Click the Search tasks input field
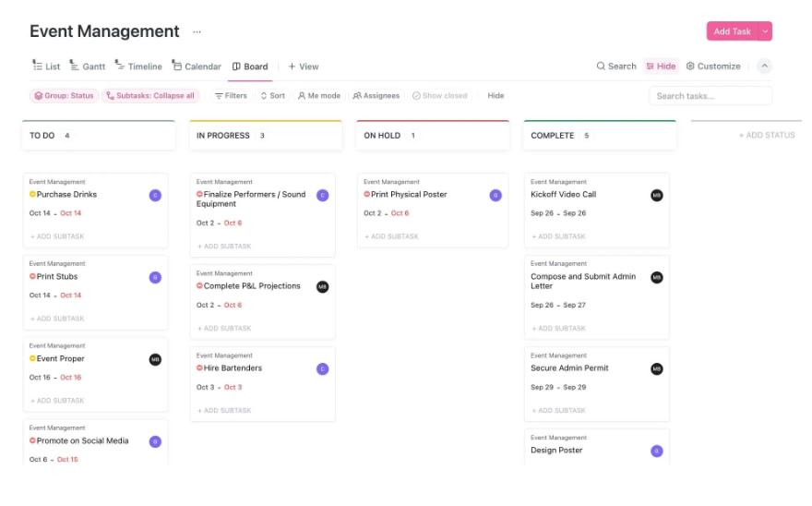 (710, 96)
